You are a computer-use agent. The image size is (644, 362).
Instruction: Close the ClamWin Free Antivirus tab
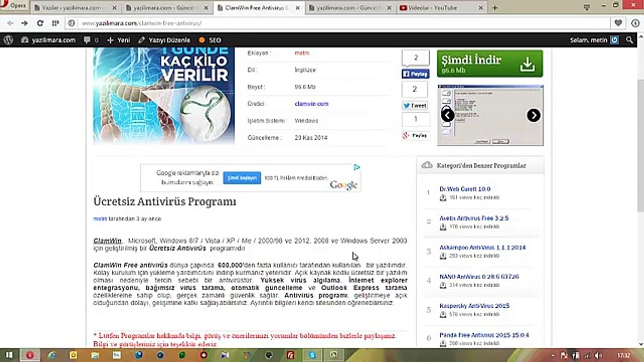[x=296, y=8]
